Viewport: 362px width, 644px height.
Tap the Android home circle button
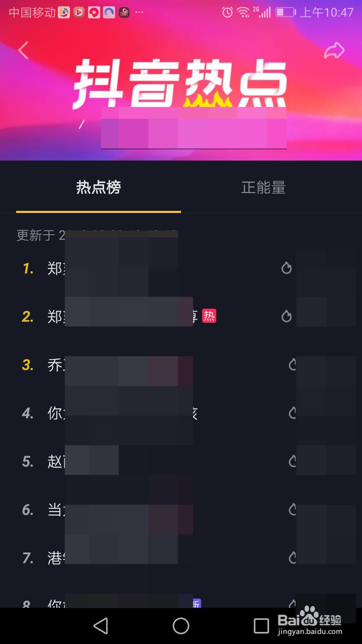pos(181,626)
